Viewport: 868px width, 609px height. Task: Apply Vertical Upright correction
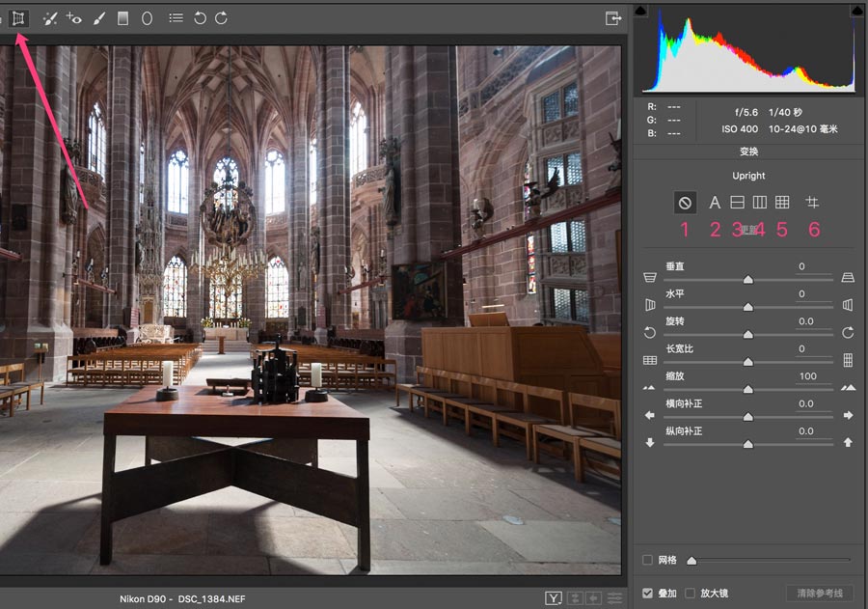coord(760,203)
